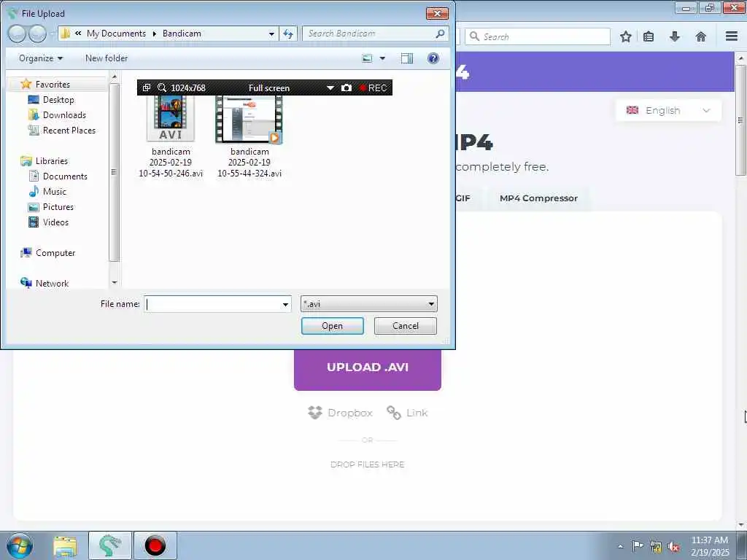Click the browser home icon
Image resolution: width=747 pixels, height=560 pixels.
(701, 36)
